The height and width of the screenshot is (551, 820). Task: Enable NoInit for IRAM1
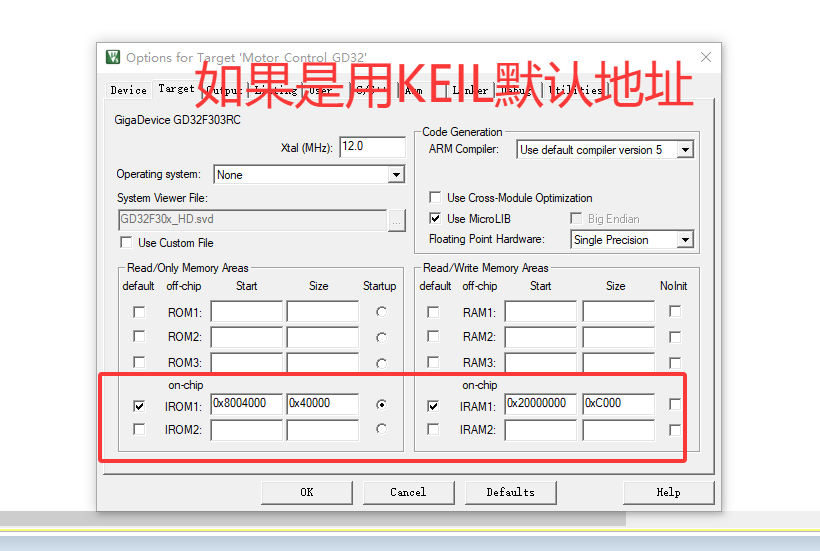pyautogui.click(x=675, y=404)
